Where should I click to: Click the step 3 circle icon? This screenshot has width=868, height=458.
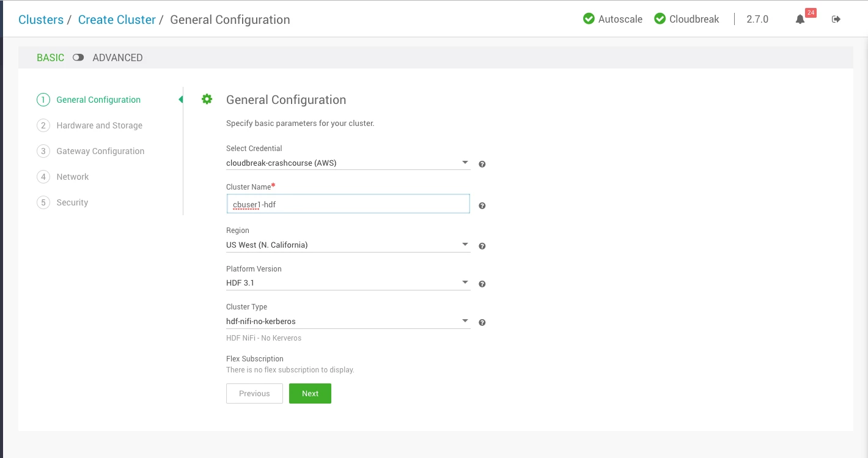[43, 151]
